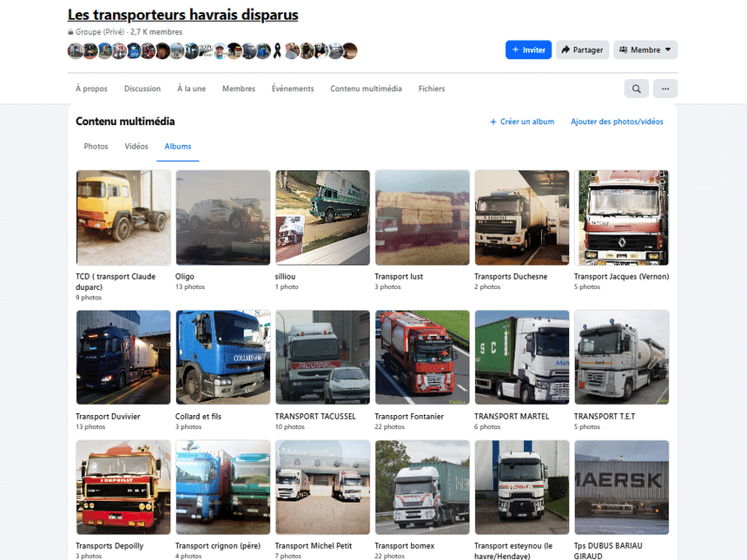Screen dimensions: 747x560
Task: Switch to the Photos tab
Action: tap(96, 147)
